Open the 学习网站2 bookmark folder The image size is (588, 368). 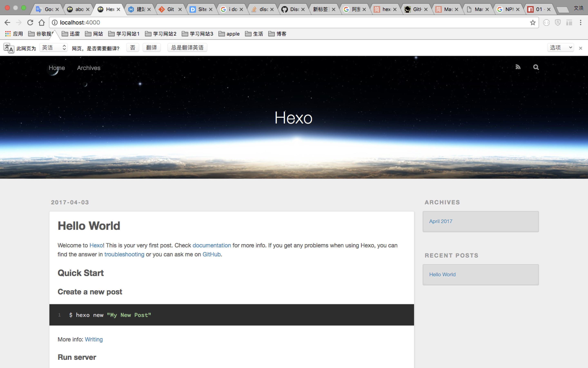click(161, 34)
